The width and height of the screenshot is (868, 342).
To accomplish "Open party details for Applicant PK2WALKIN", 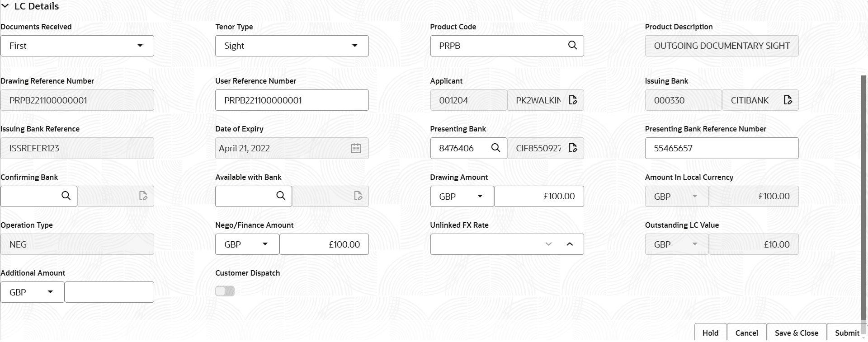I will [573, 100].
